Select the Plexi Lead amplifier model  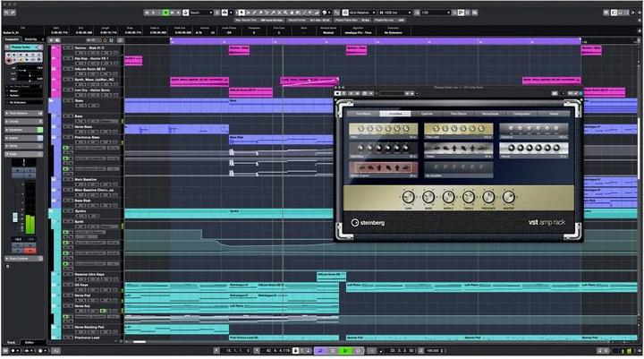click(458, 131)
